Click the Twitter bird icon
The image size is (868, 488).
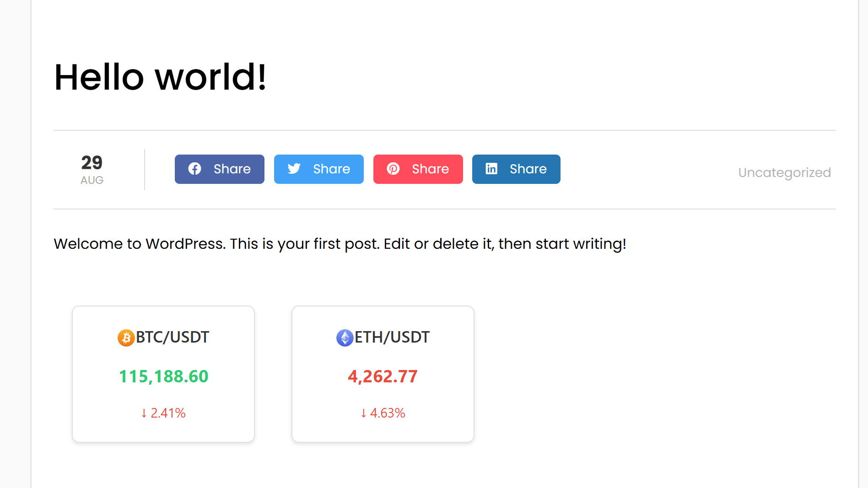coord(294,169)
